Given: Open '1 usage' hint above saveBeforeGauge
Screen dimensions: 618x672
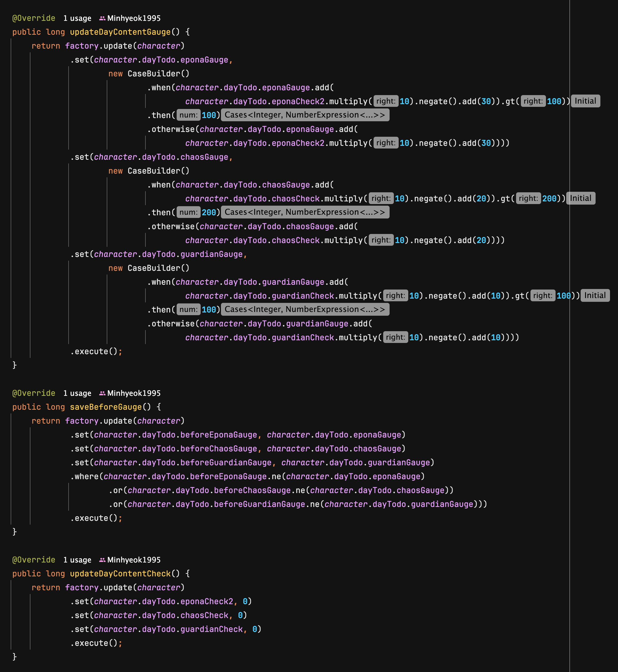Looking at the screenshot, I should 77,393.
